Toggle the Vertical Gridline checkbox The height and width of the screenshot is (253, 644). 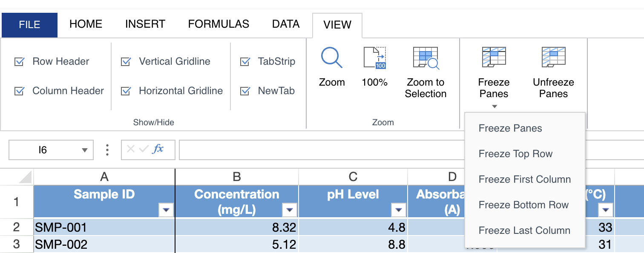(x=126, y=62)
